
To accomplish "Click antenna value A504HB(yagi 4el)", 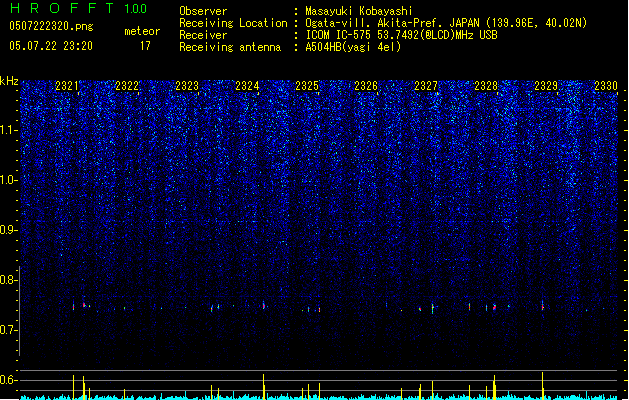I will [x=353, y=47].
